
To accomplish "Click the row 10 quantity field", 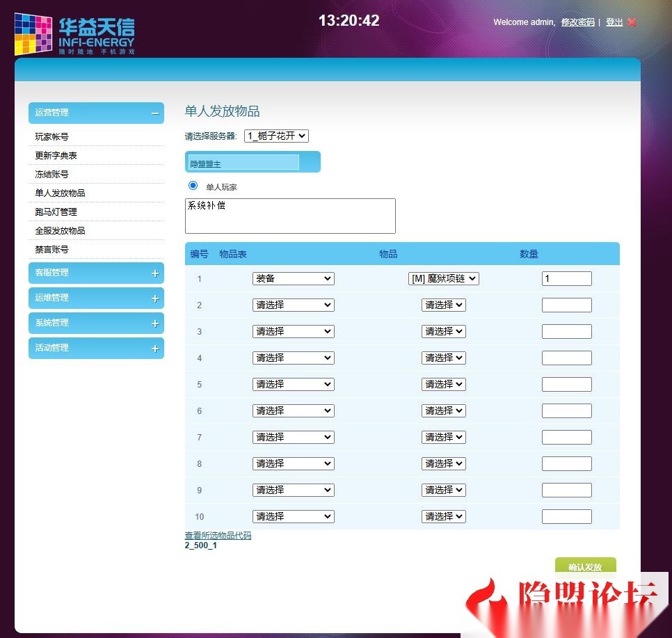I will click(566, 516).
